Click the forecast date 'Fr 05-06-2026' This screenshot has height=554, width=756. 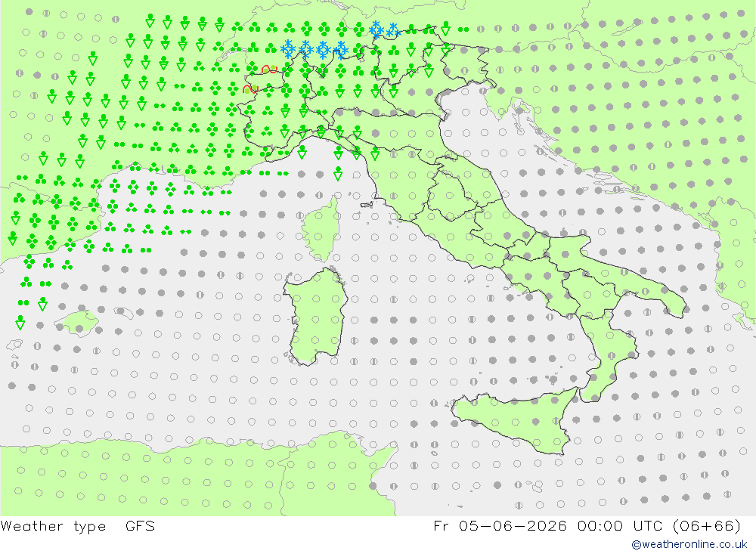[x=500, y=525]
